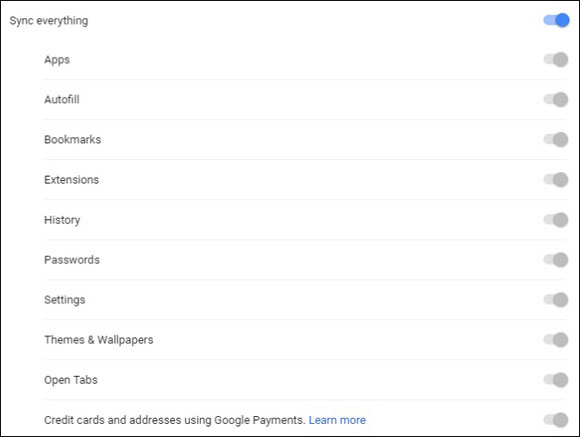
Task: Click the Credit cards and addresses text
Action: 175,420
